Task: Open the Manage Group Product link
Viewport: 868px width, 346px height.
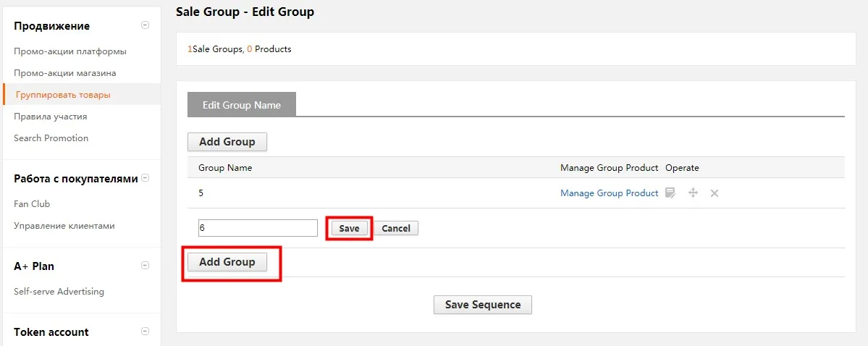Action: coord(610,193)
